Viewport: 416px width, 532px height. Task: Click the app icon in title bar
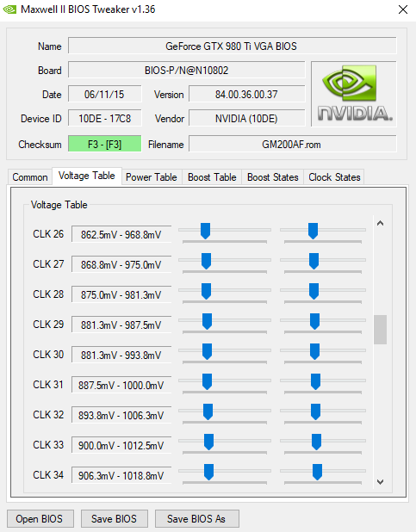click(x=9, y=9)
